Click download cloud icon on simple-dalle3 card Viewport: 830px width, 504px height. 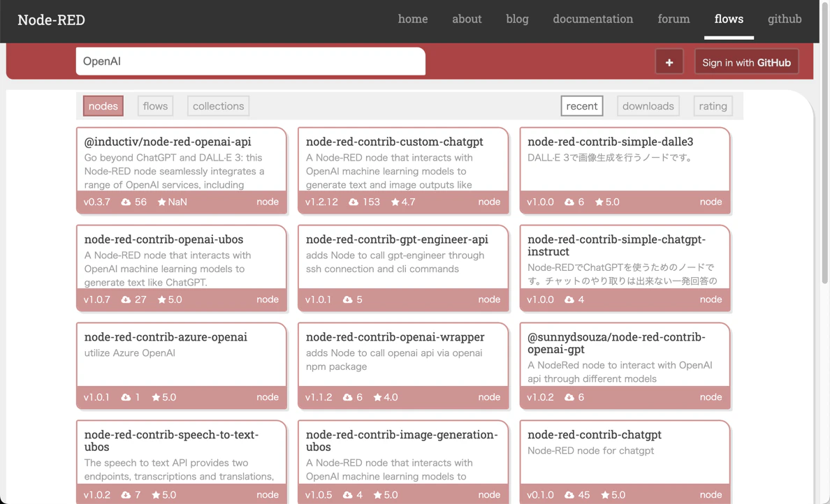click(569, 202)
